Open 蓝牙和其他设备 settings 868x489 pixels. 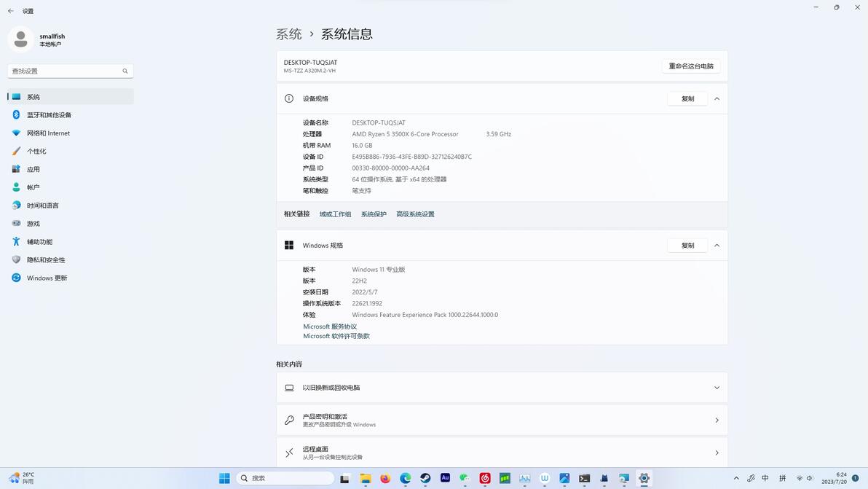pyautogui.click(x=71, y=114)
